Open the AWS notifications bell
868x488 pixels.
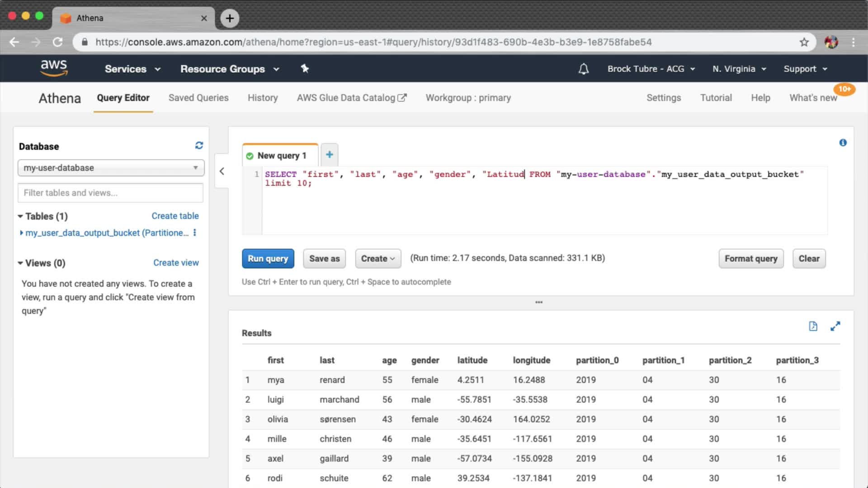click(584, 69)
